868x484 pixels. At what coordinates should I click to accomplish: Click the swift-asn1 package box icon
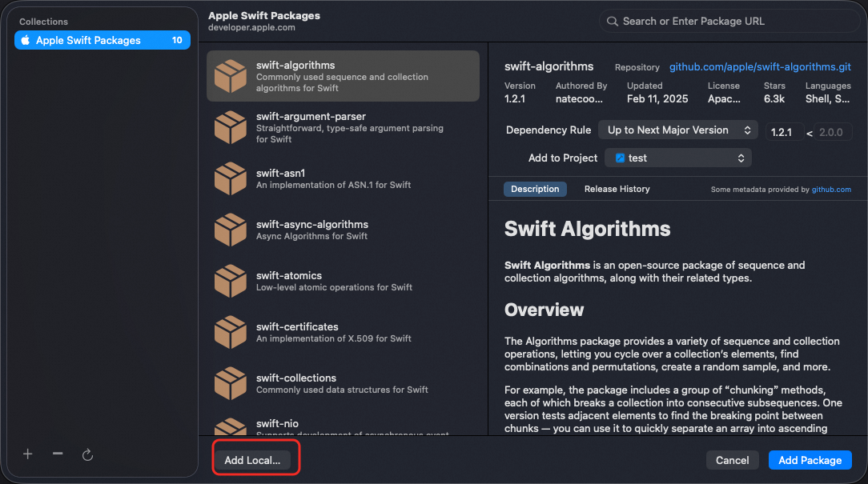[231, 178]
